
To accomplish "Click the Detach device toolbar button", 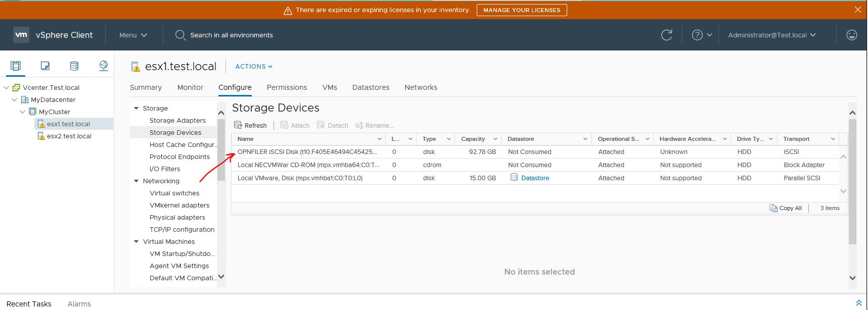I will pyautogui.click(x=332, y=125).
